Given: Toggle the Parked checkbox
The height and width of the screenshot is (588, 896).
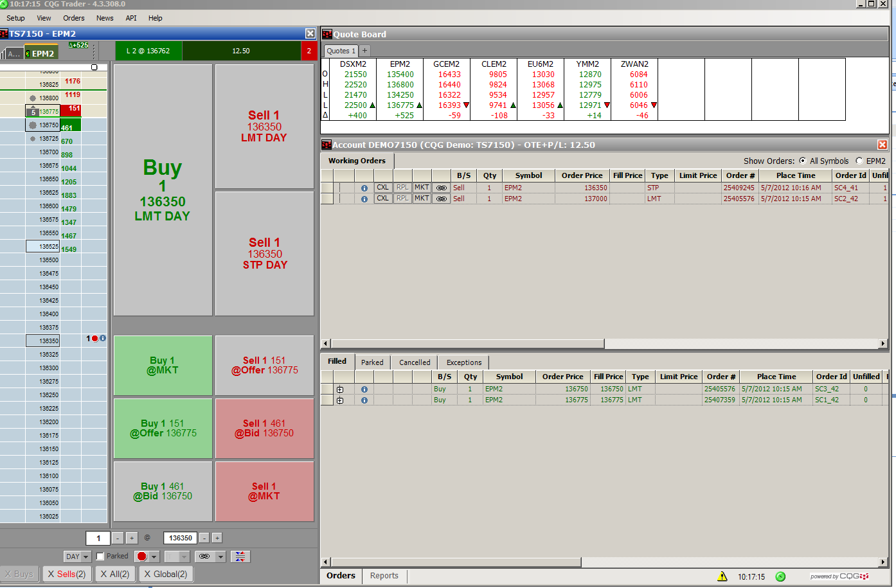Looking at the screenshot, I should [x=100, y=557].
